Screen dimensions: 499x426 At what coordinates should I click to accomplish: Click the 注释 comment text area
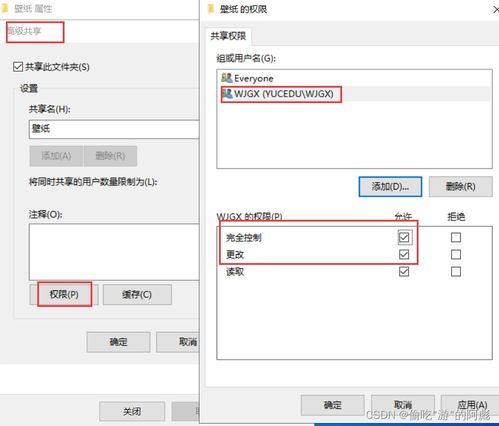click(114, 252)
